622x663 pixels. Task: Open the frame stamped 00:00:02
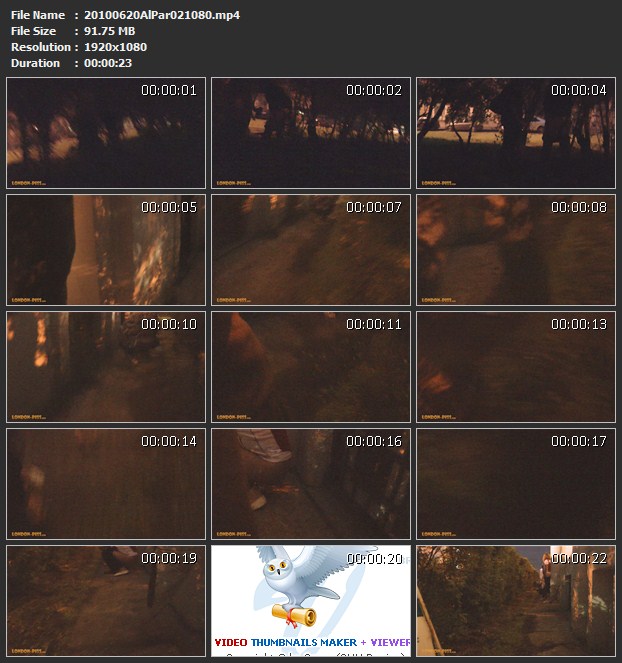311,133
